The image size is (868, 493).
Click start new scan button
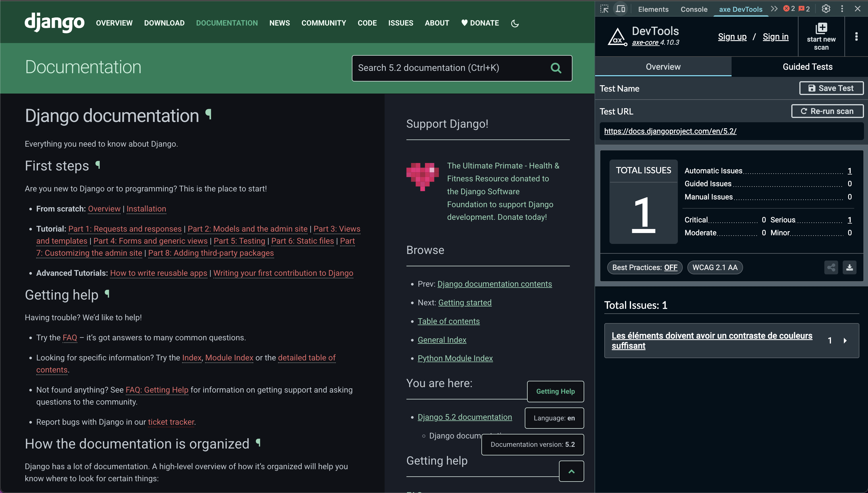coord(821,36)
